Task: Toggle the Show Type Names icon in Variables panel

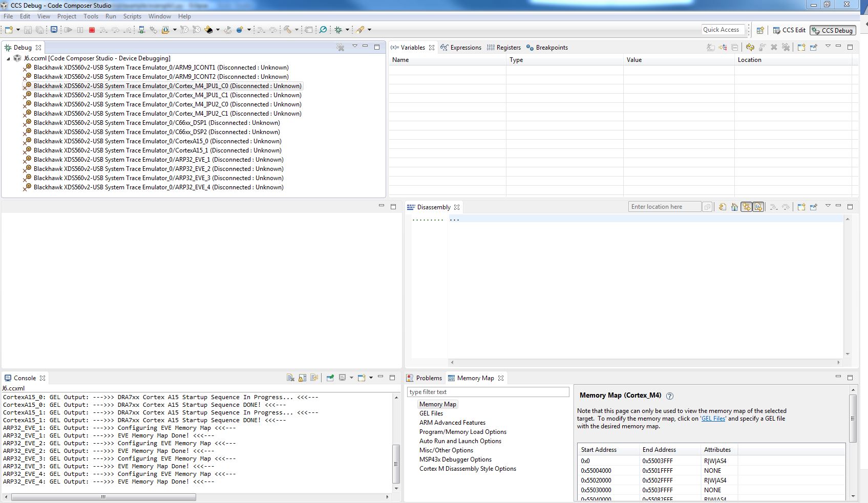Action: tap(711, 48)
